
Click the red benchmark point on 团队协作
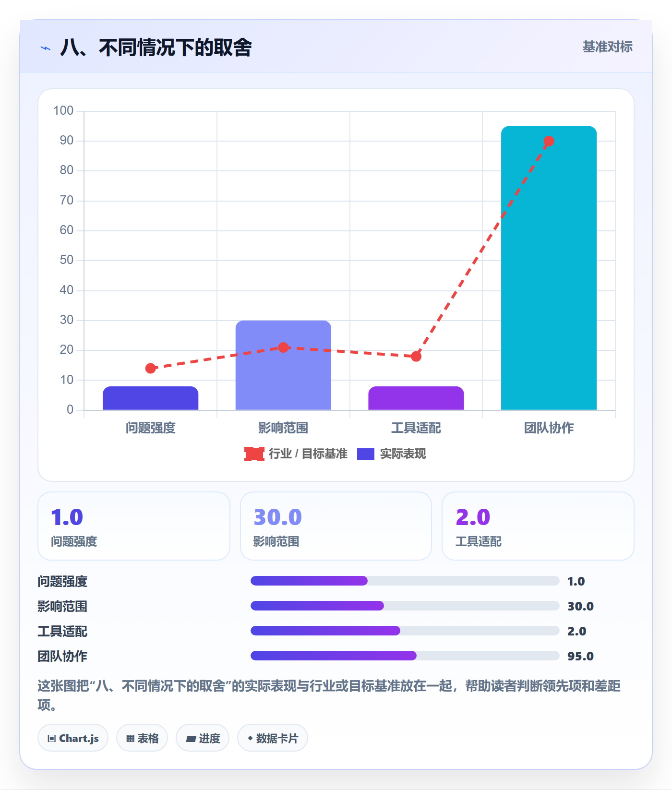coord(549,141)
